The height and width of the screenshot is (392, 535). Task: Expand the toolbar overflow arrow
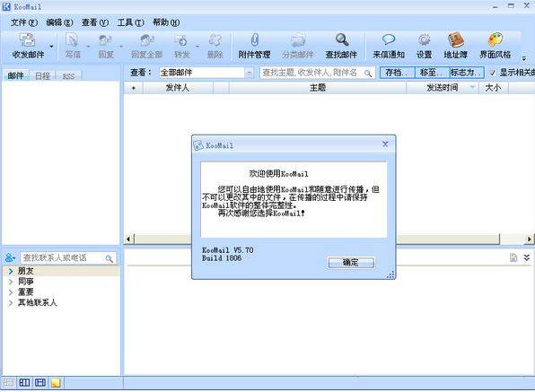click(x=524, y=58)
